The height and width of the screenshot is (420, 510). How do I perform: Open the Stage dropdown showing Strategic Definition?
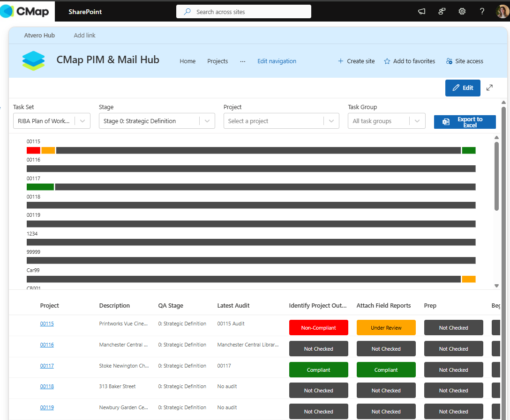click(157, 121)
